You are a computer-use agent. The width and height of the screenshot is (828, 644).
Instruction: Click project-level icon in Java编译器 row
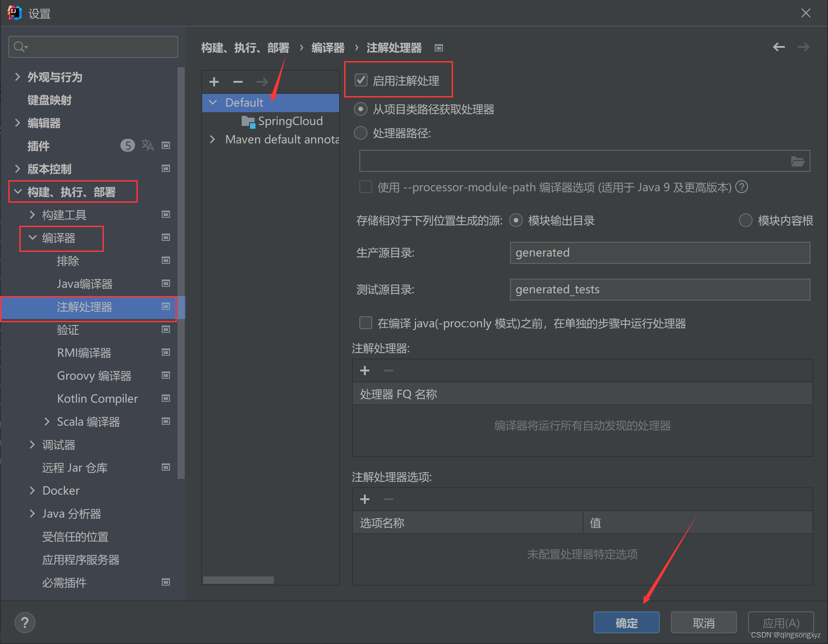tap(166, 284)
